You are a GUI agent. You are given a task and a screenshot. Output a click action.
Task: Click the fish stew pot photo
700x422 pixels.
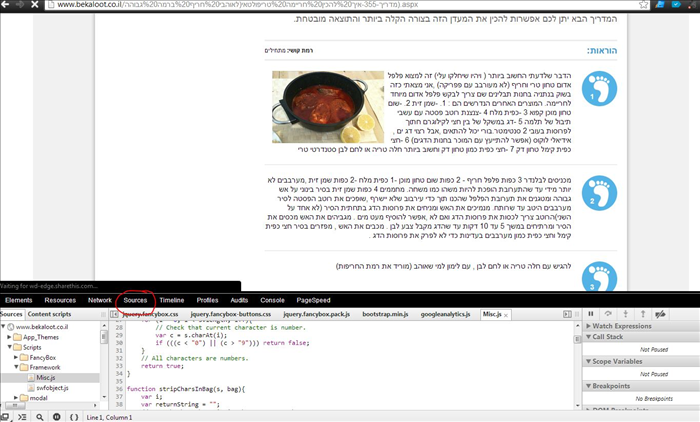point(319,106)
